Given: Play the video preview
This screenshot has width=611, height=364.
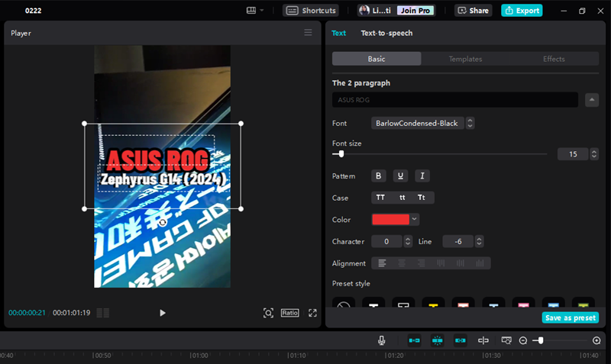Looking at the screenshot, I should (162, 313).
